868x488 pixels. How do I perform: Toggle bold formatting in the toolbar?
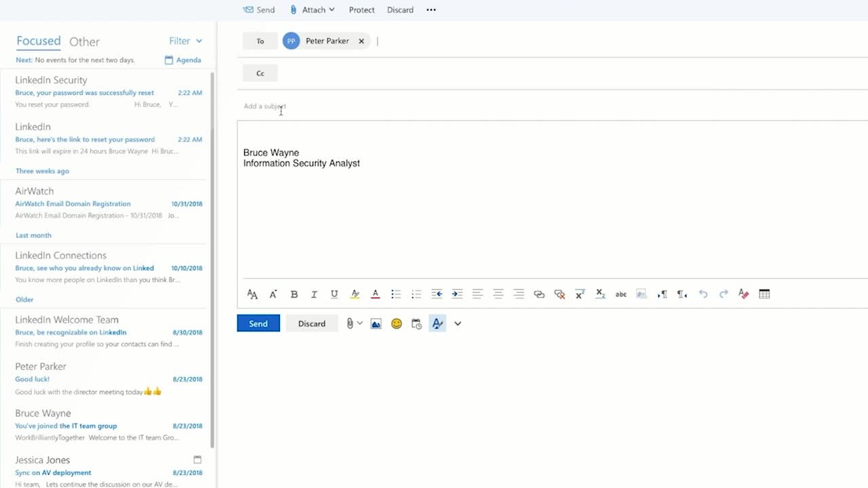click(294, 294)
